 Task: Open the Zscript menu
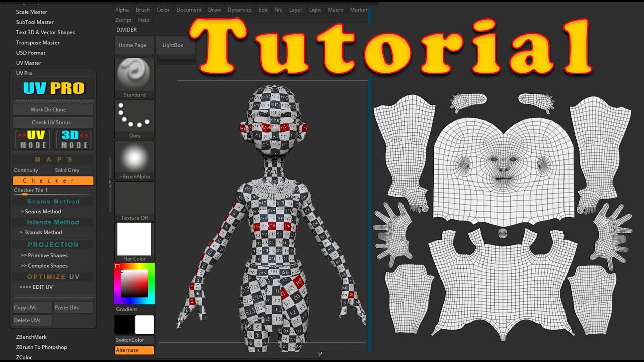point(123,20)
